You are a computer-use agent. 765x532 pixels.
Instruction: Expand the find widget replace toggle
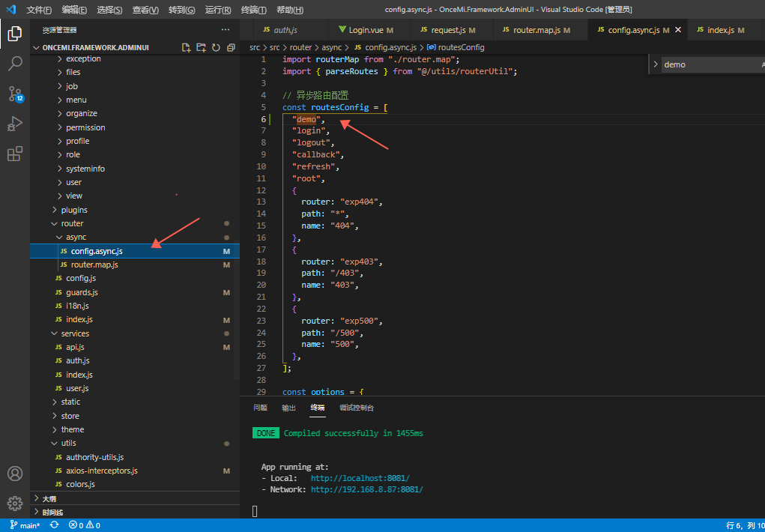point(655,64)
